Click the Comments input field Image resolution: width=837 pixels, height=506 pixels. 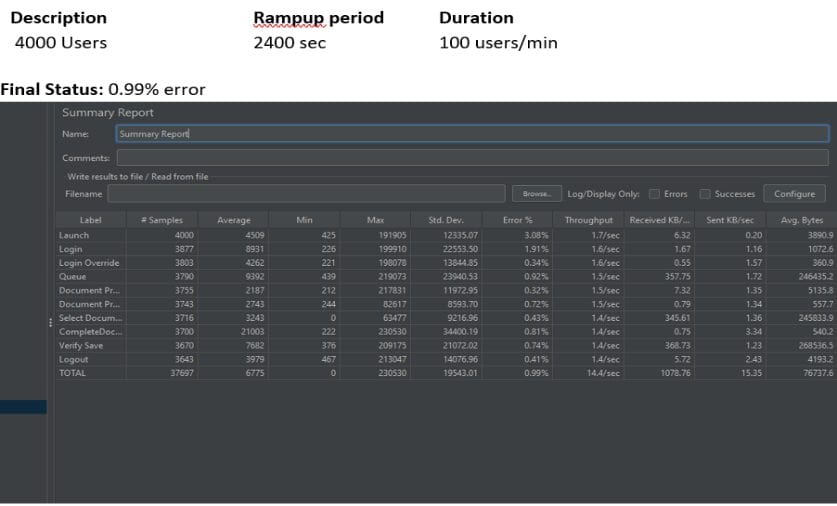[x=472, y=157]
